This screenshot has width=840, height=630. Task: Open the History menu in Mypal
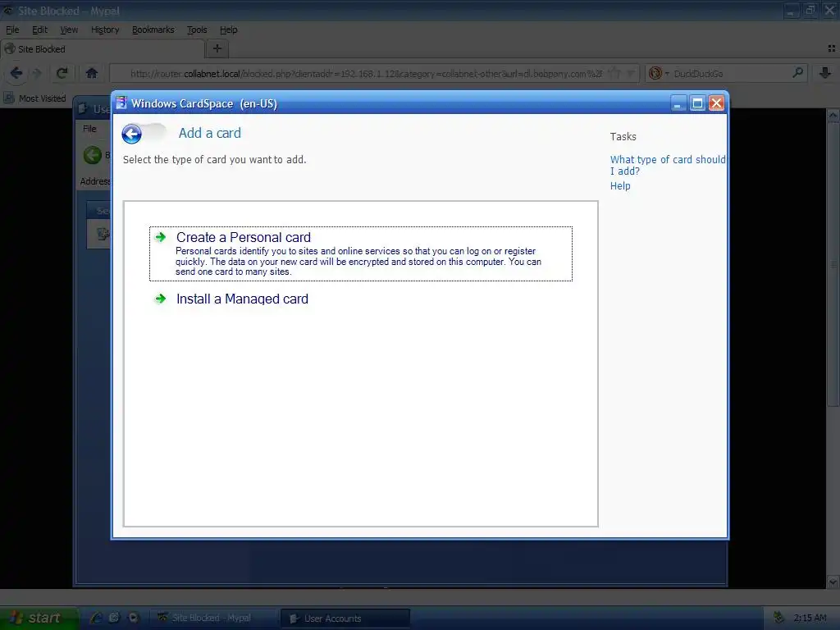(105, 30)
